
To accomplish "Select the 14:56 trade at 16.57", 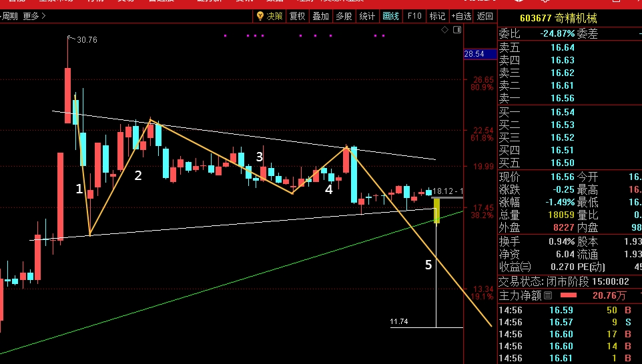I will coord(561,322).
